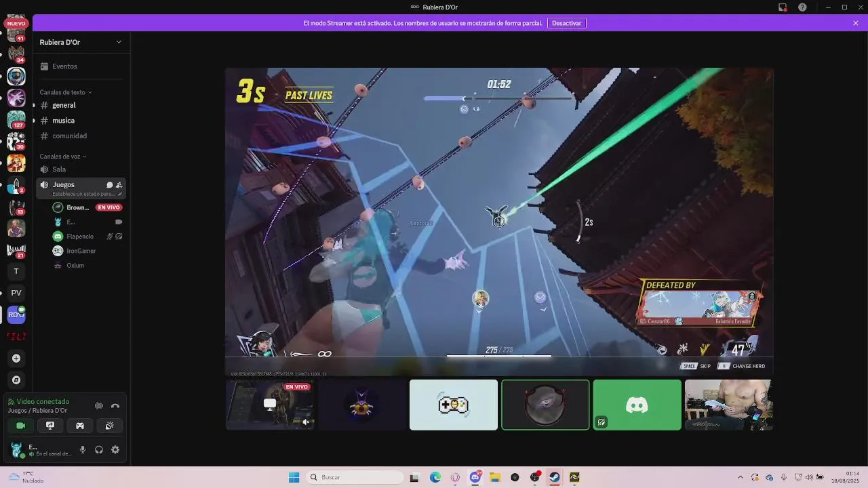
Task: Open the server icon with 13 badge
Action: point(16,206)
